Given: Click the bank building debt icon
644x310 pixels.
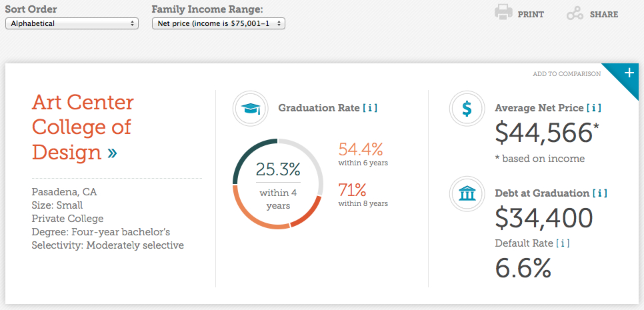Looking at the screenshot, I should point(467,193).
